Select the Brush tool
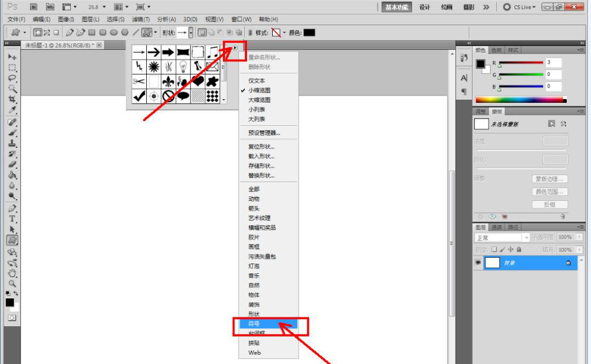Screen dimensions: 591x364 coord(12,133)
